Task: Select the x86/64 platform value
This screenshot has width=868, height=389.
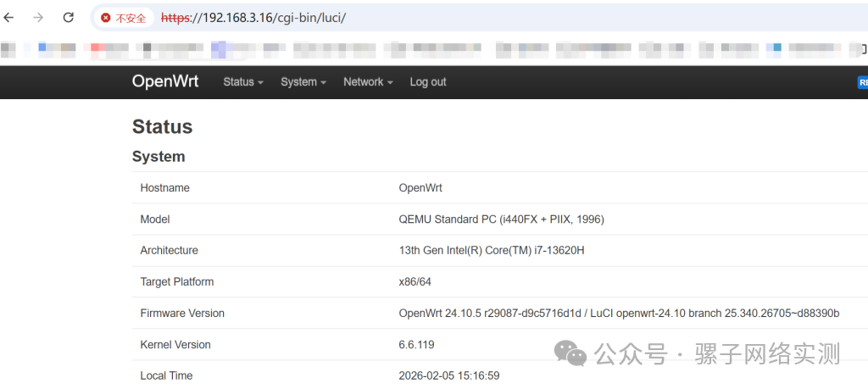Action: click(x=415, y=282)
